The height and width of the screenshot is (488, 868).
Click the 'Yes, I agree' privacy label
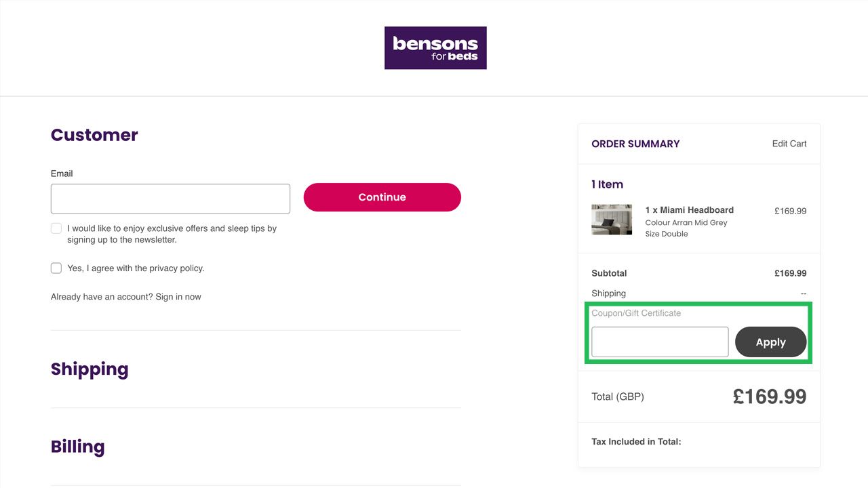click(x=136, y=268)
